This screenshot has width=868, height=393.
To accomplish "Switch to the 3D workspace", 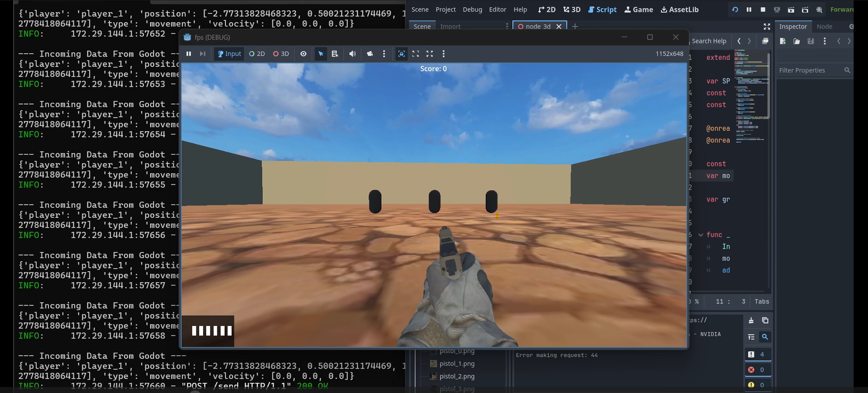I will point(572,9).
